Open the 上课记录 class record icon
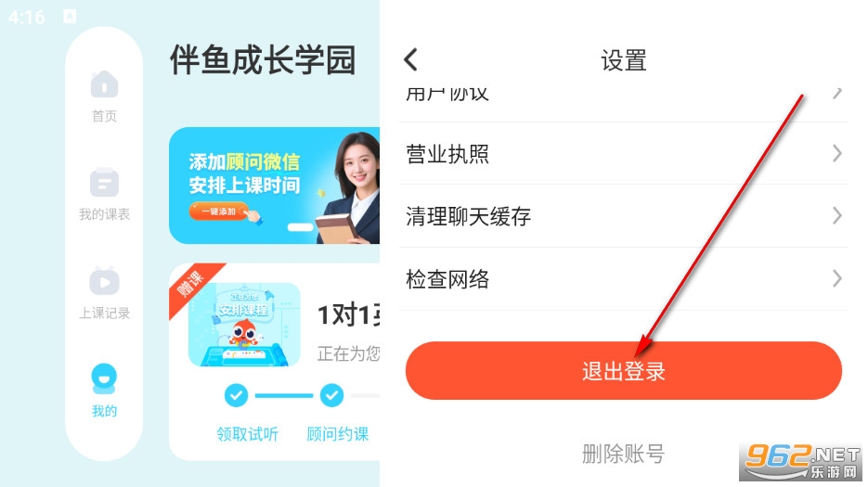This screenshot has height=487, width=868. (104, 281)
